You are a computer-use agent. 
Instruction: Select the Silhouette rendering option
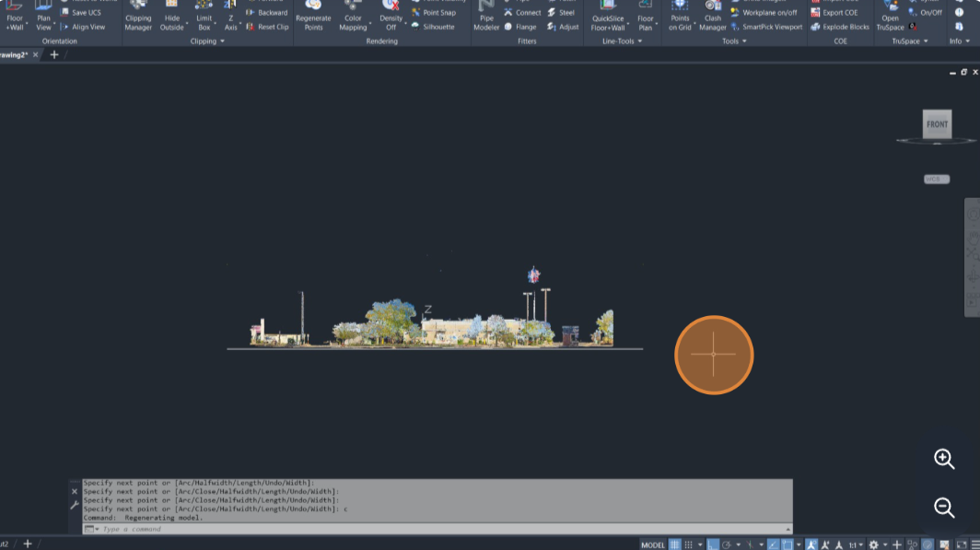tap(433, 27)
